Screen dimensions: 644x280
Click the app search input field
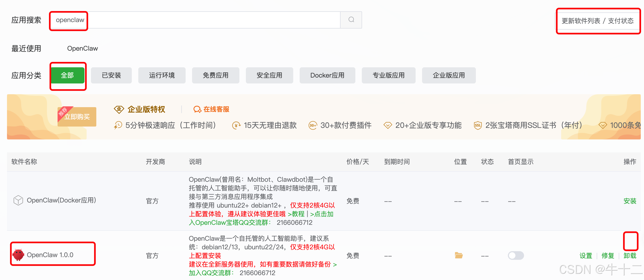[196, 20]
